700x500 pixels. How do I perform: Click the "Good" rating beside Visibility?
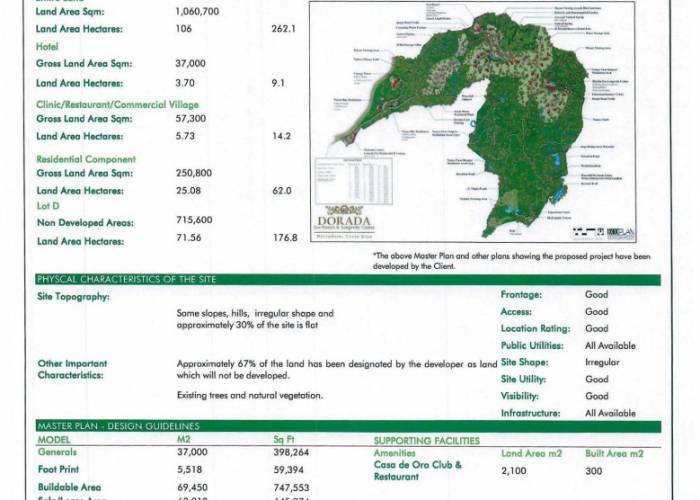tap(596, 396)
